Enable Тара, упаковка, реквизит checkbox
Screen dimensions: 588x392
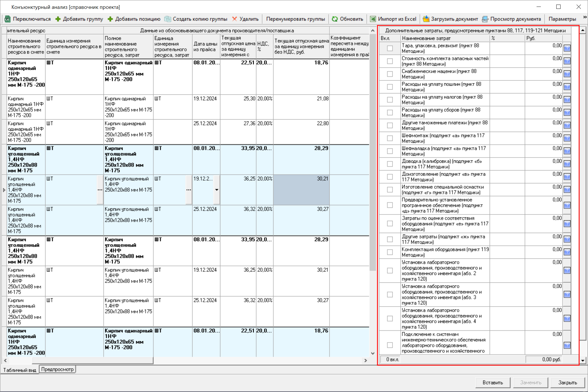pyautogui.click(x=390, y=48)
